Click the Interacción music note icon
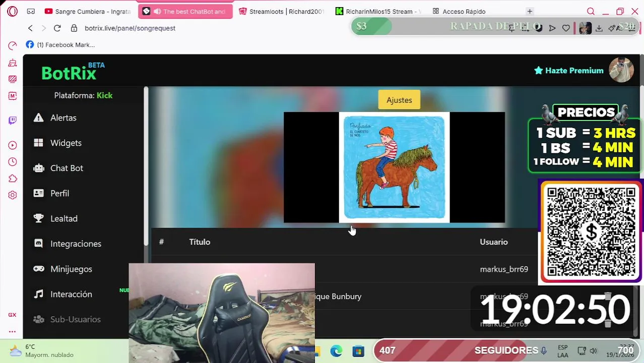Viewport: 644px width, 363px height. (x=38, y=294)
